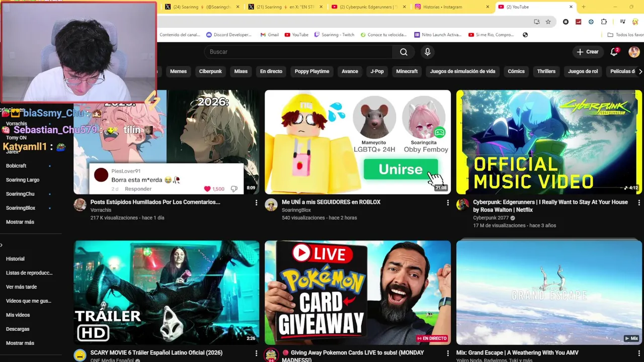Expand the collapsed sidebar section chevron
The height and width of the screenshot is (362, 644).
pyautogui.click(x=2, y=245)
